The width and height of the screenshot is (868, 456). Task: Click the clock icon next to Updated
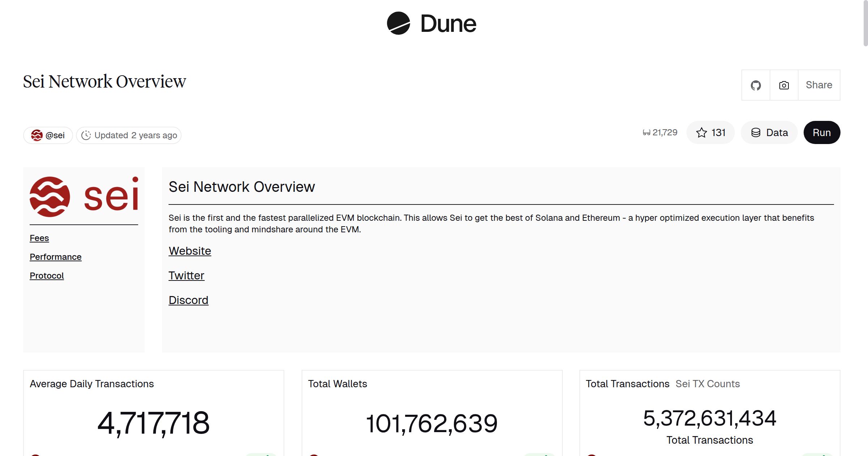pos(86,135)
